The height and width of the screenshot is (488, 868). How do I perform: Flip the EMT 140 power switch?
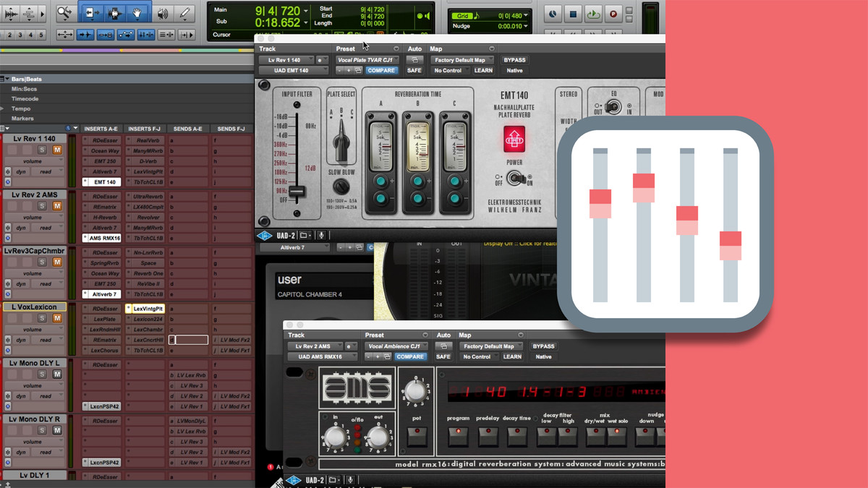515,178
